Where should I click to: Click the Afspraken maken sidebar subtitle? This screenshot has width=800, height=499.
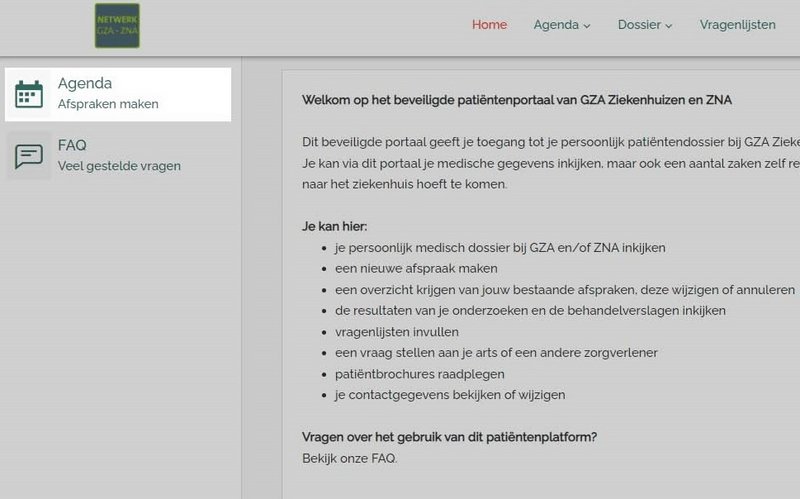108,104
